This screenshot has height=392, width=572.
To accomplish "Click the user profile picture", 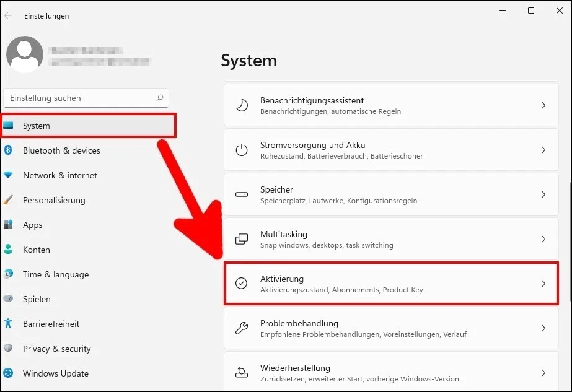I will click(x=24, y=54).
